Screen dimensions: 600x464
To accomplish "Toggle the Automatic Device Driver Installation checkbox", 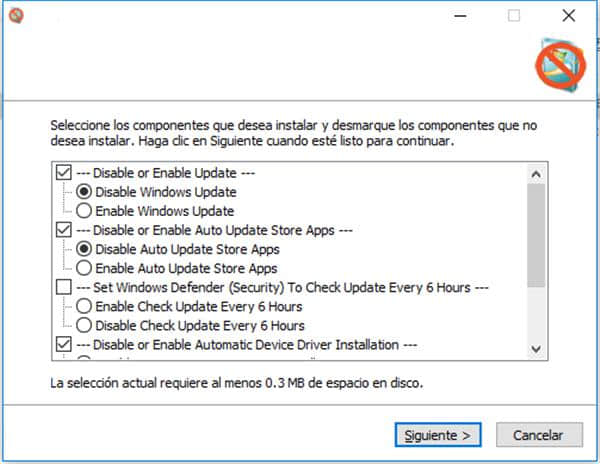I will pos(65,345).
